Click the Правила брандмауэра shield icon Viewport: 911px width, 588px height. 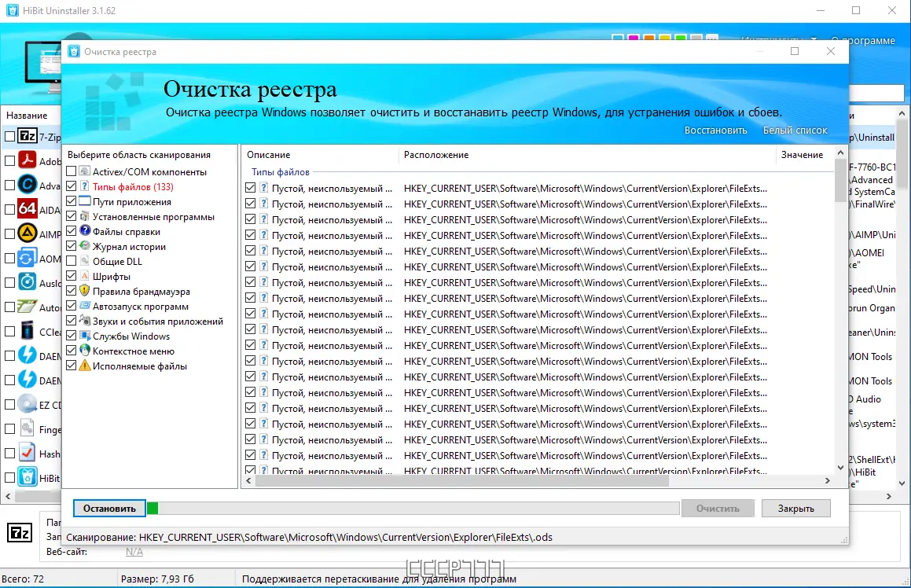[x=85, y=291]
